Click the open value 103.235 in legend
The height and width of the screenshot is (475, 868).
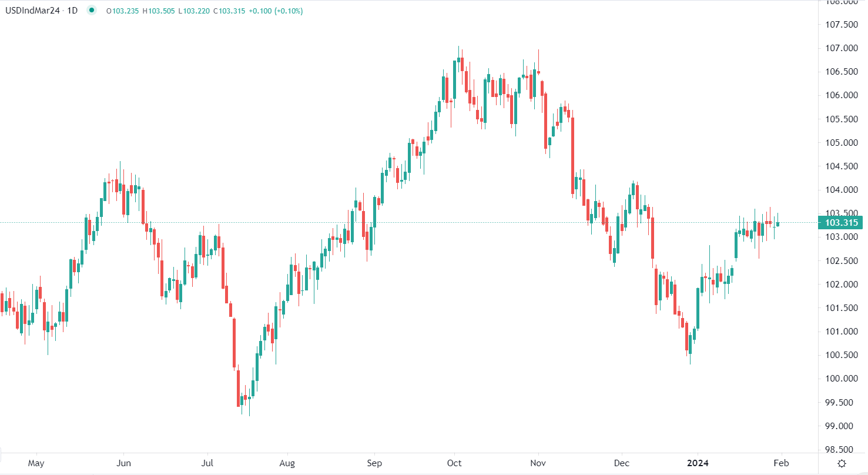(x=125, y=11)
